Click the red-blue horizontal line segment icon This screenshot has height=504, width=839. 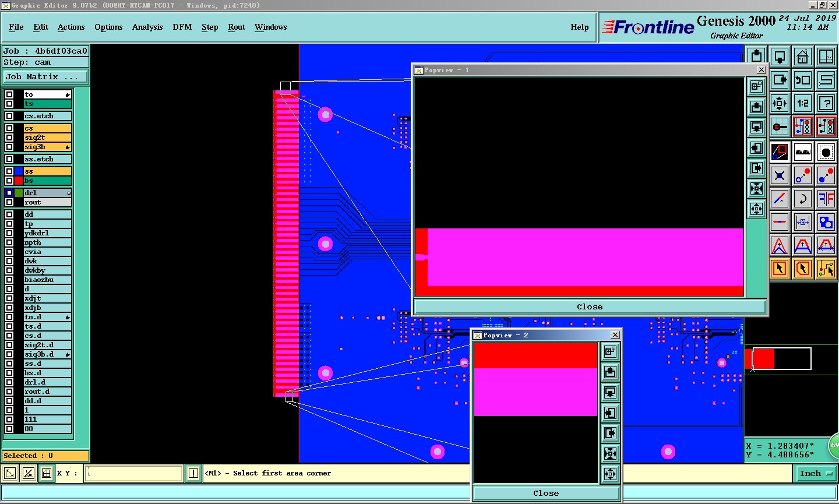pyautogui.click(x=779, y=222)
